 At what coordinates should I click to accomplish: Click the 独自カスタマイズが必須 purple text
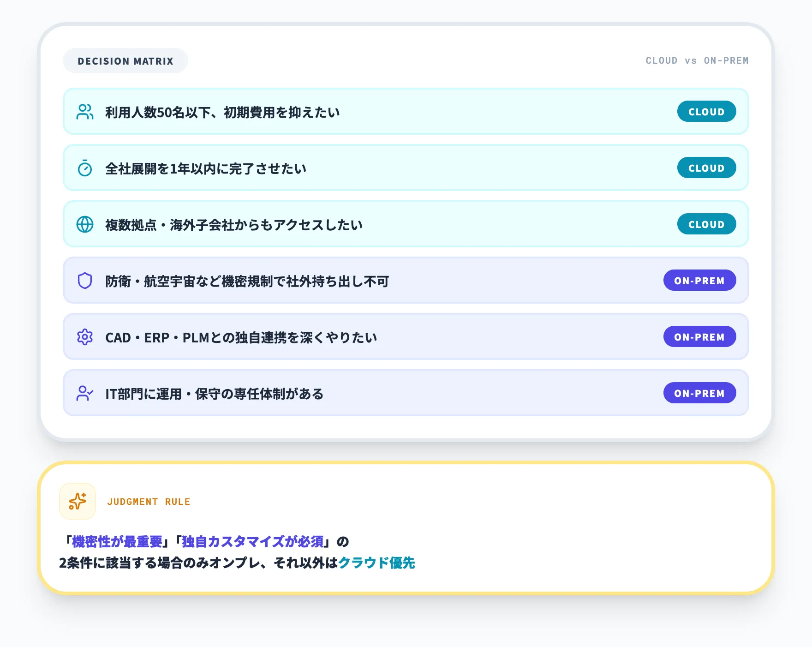coord(253,542)
